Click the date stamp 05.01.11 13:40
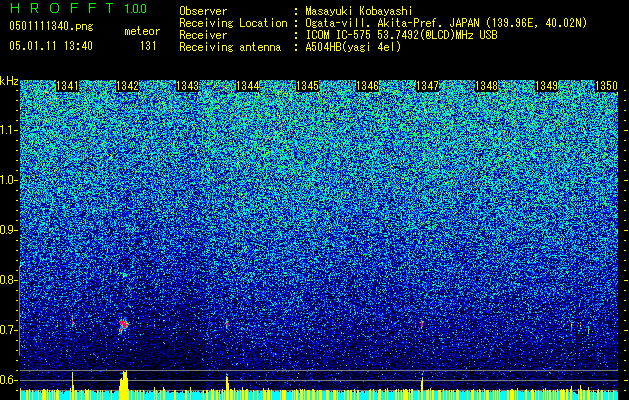629x400 pixels. tap(51, 46)
